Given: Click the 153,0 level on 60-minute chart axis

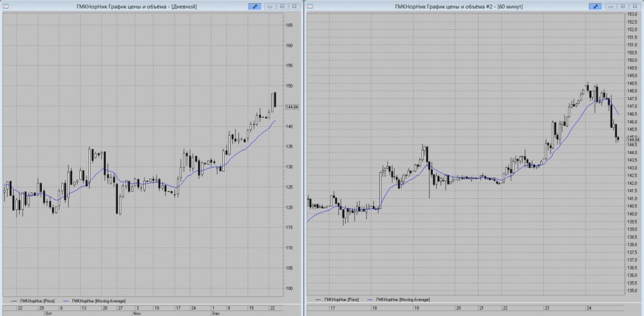Looking at the screenshot, I should (632, 14).
